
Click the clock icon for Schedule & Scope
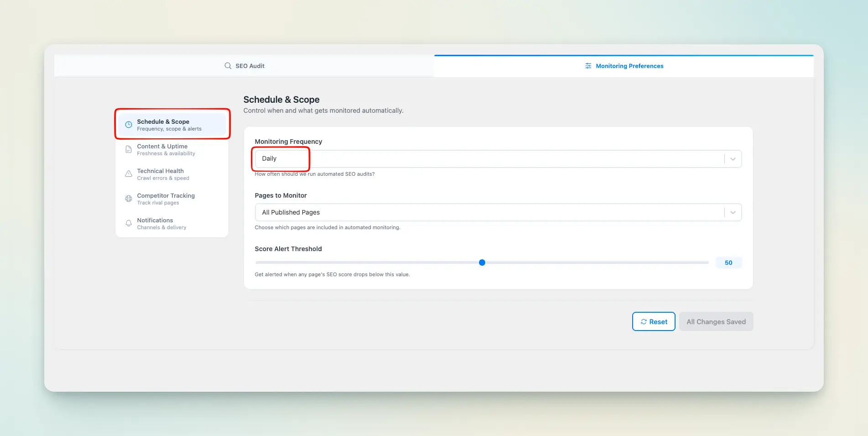coord(129,125)
